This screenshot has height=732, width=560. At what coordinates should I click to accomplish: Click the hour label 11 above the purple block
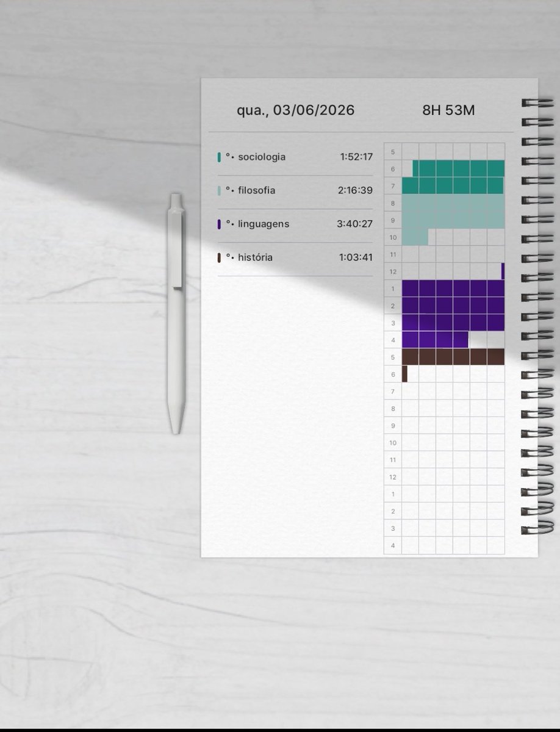coord(393,254)
